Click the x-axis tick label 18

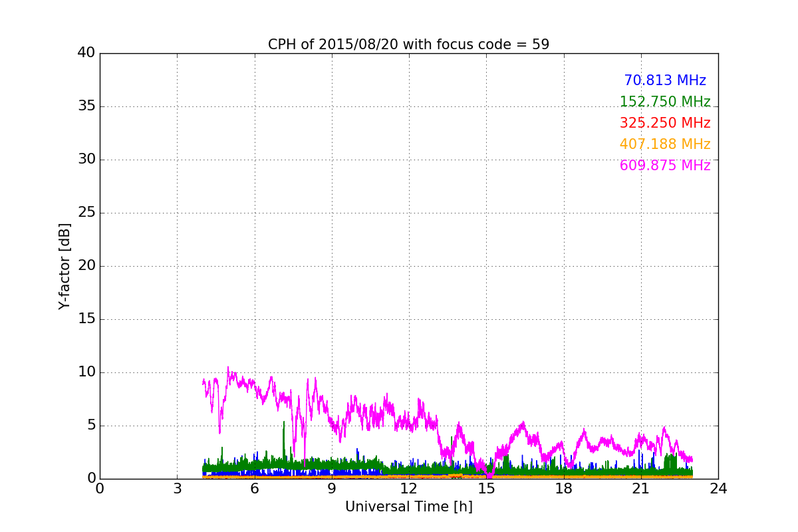(563, 489)
